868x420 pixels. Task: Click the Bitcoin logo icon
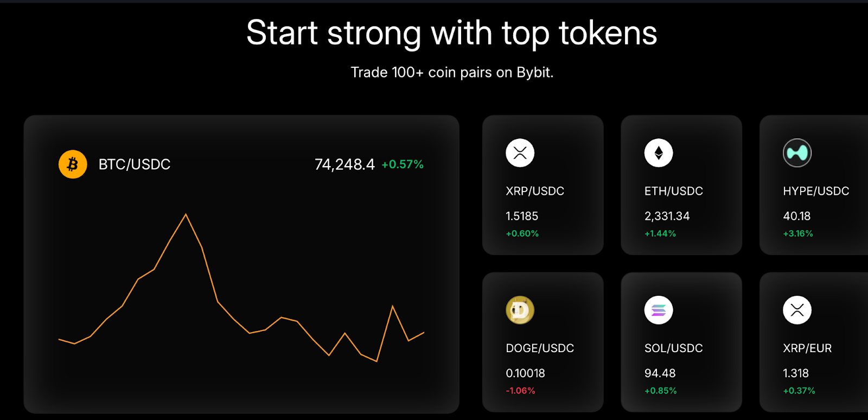pos(73,164)
